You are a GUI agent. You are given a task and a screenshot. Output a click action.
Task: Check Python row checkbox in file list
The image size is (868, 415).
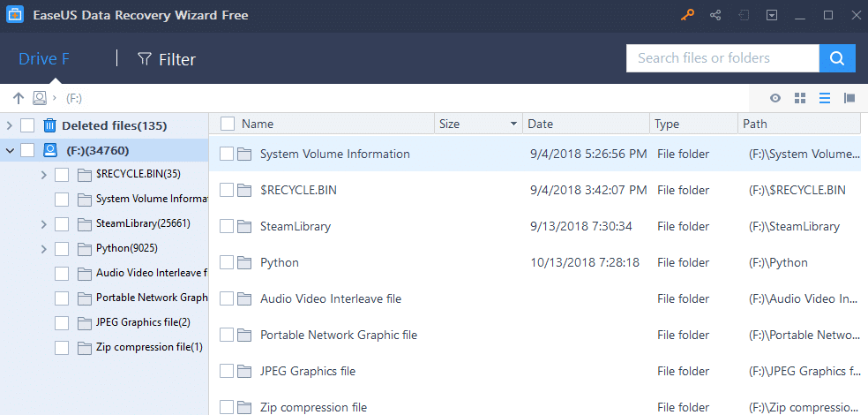point(227,262)
